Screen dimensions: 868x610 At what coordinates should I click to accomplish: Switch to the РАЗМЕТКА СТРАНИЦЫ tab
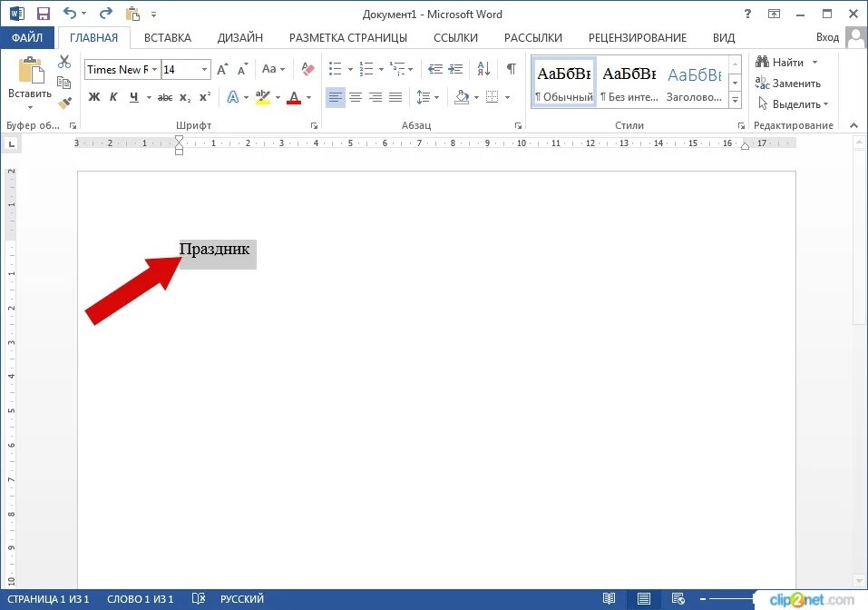(x=348, y=38)
